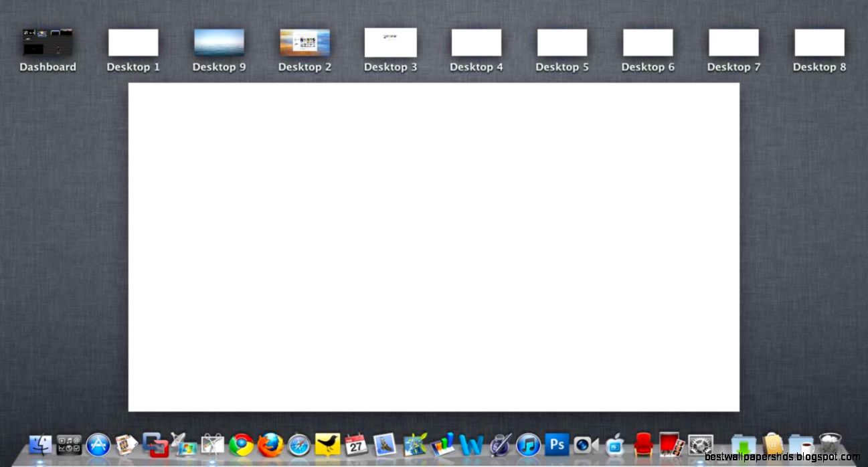
Task: Open the Mac App Store
Action: [98, 443]
